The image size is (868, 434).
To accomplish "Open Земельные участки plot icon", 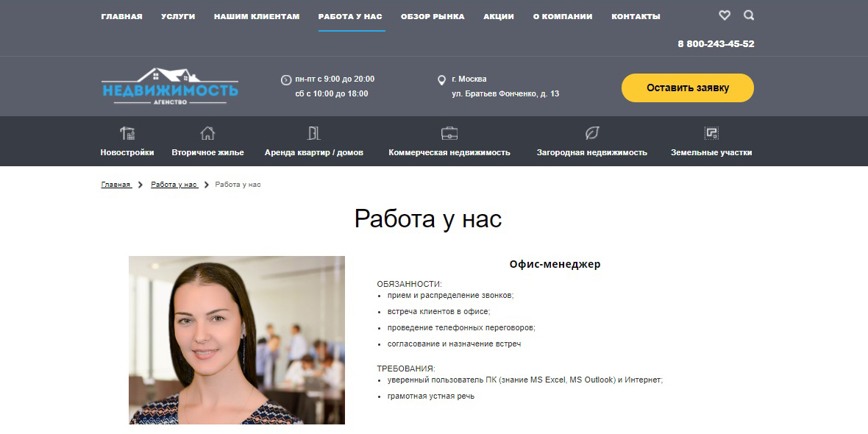I will pyautogui.click(x=711, y=133).
